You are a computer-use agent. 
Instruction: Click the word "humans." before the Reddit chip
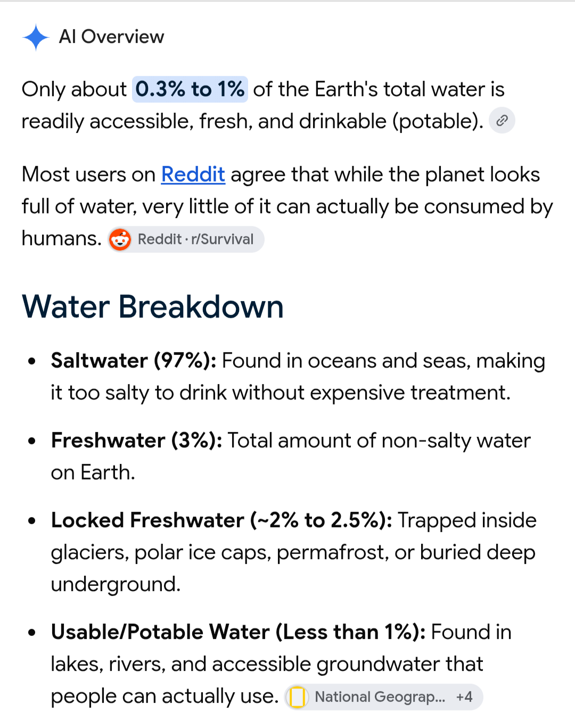pos(62,238)
